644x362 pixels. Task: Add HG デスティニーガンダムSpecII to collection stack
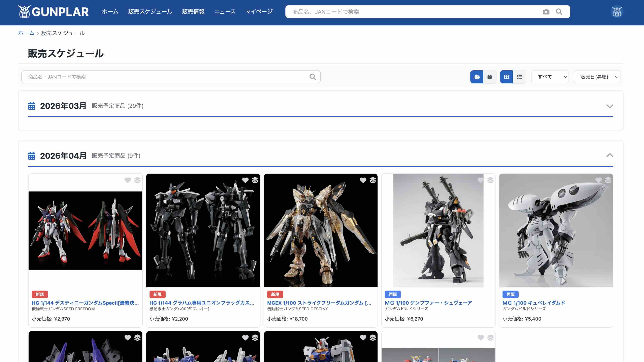[137, 180]
